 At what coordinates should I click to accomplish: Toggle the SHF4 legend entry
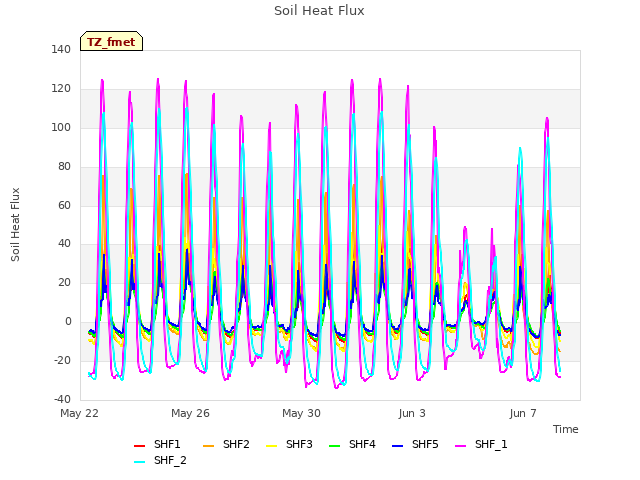[x=352, y=444]
